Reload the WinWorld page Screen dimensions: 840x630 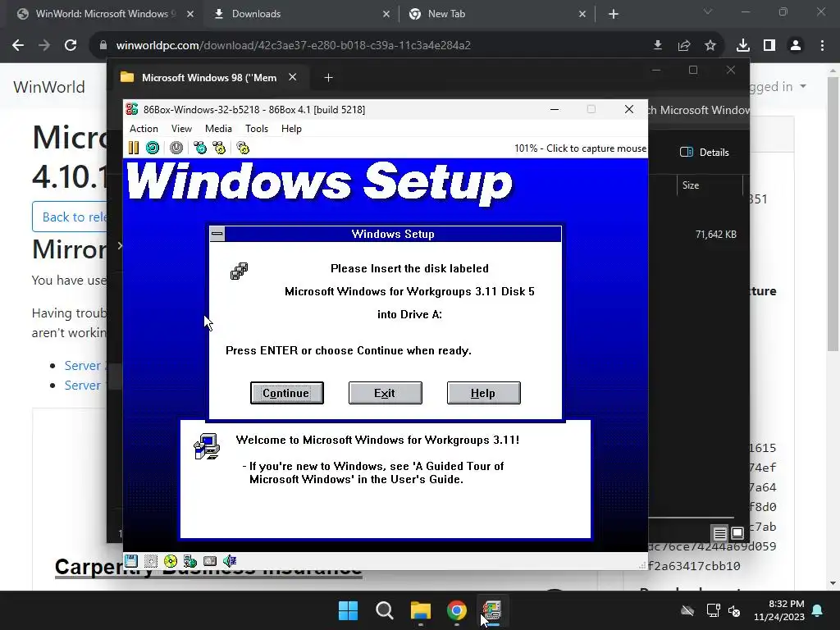point(71,45)
